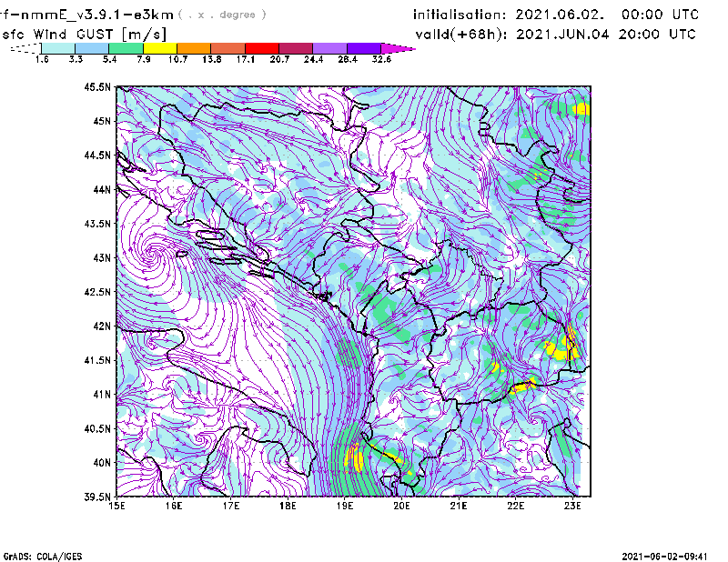Click the model name 'nmmE_v3.9.1-e3km' text
The height and width of the screenshot is (562, 728).
click(95, 15)
